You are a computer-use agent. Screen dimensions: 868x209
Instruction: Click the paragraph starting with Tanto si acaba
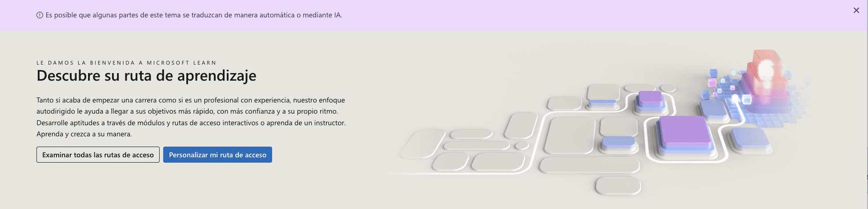coord(191,117)
